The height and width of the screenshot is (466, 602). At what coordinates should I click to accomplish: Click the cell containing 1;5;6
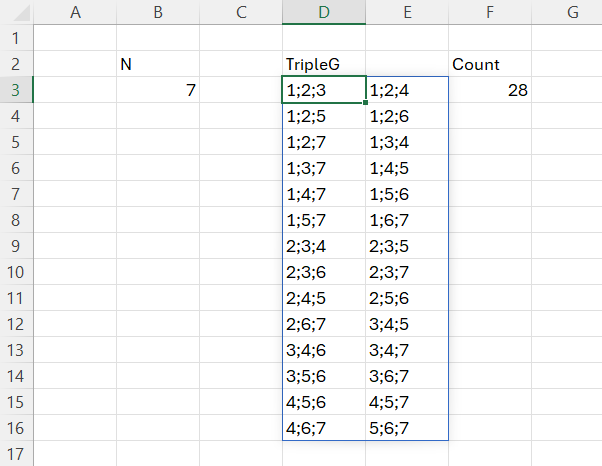point(406,194)
